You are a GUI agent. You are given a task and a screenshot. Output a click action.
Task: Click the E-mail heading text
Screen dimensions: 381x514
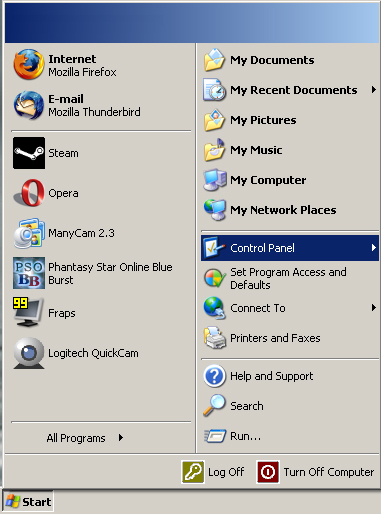(66, 99)
